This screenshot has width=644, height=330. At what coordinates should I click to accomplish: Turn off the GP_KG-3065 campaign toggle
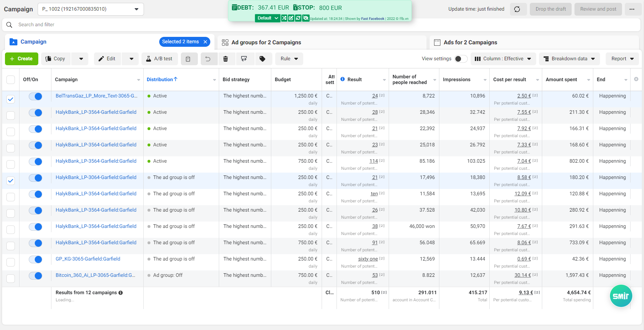pos(35,259)
